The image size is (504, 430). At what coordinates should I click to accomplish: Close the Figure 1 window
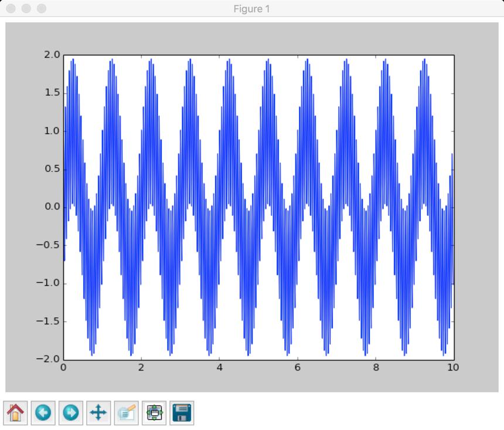click(11, 8)
